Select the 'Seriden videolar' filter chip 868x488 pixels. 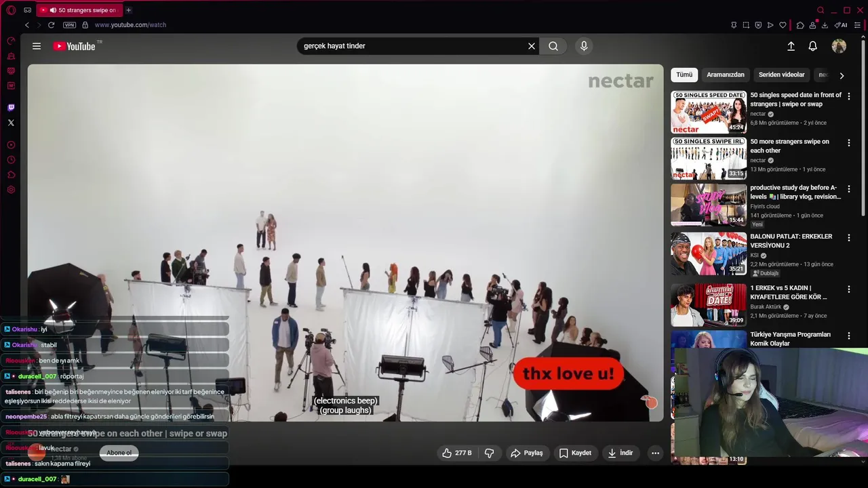781,75
